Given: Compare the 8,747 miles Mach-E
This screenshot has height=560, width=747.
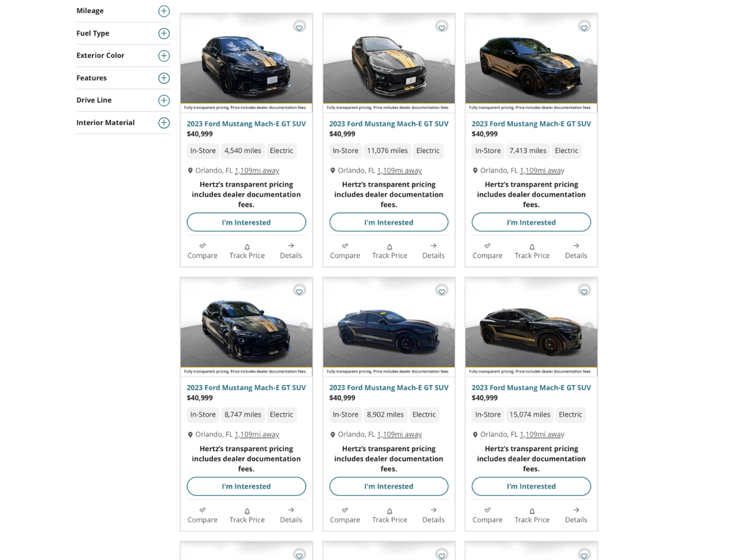Looking at the screenshot, I should [x=202, y=515].
